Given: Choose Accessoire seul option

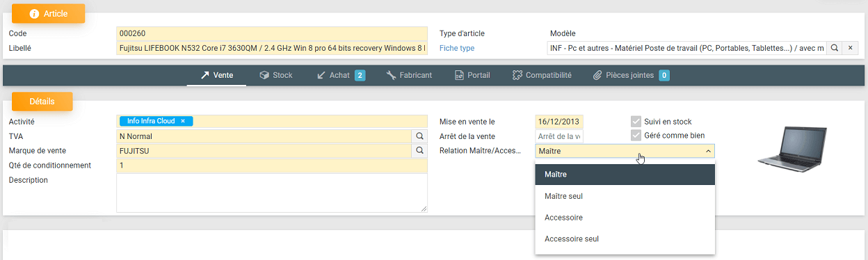Looking at the screenshot, I should pos(625,239).
